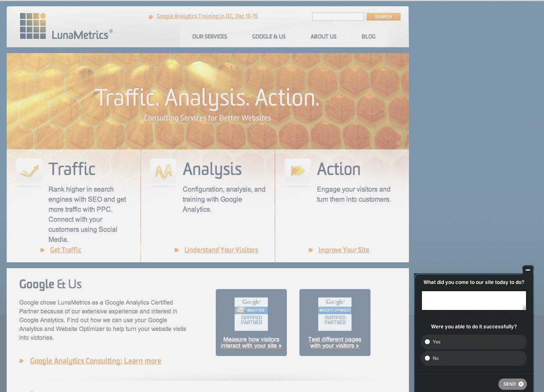Image resolution: width=544 pixels, height=392 pixels.
Task: Click the survey answer text box
Action: click(x=473, y=300)
